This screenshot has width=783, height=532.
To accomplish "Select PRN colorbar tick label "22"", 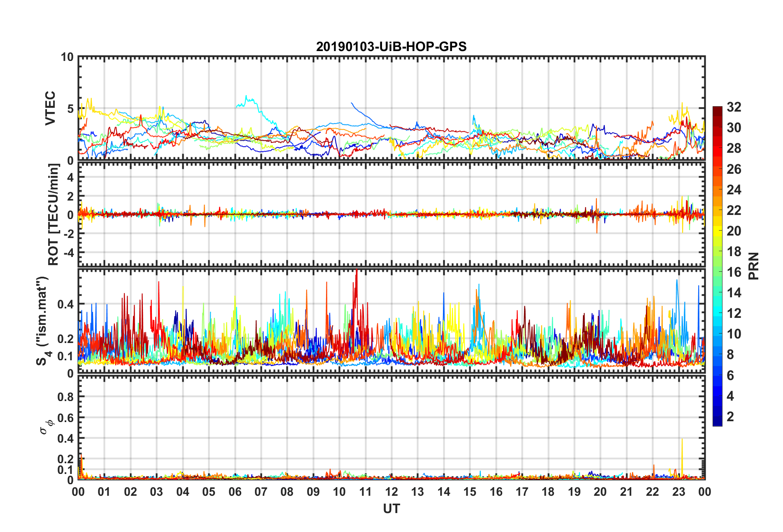I will click(734, 210).
